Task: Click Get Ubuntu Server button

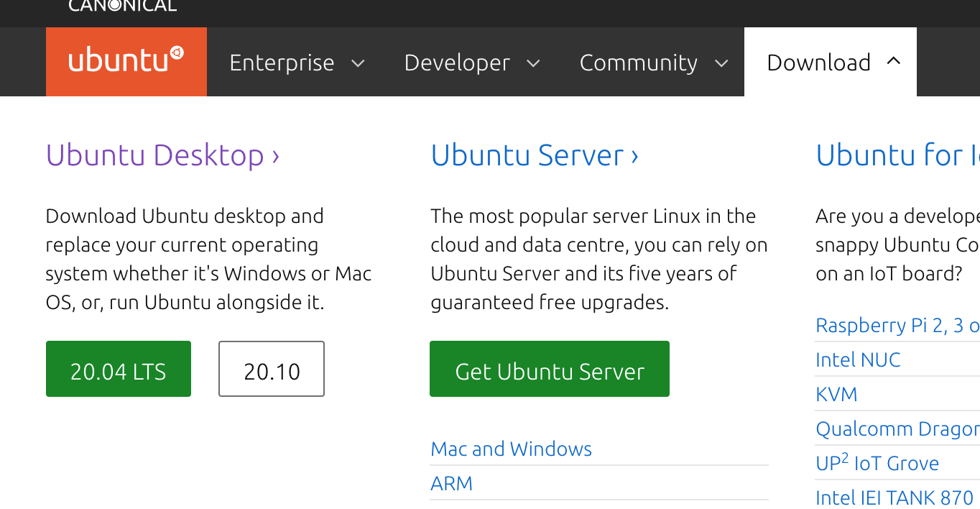Action: click(x=550, y=369)
